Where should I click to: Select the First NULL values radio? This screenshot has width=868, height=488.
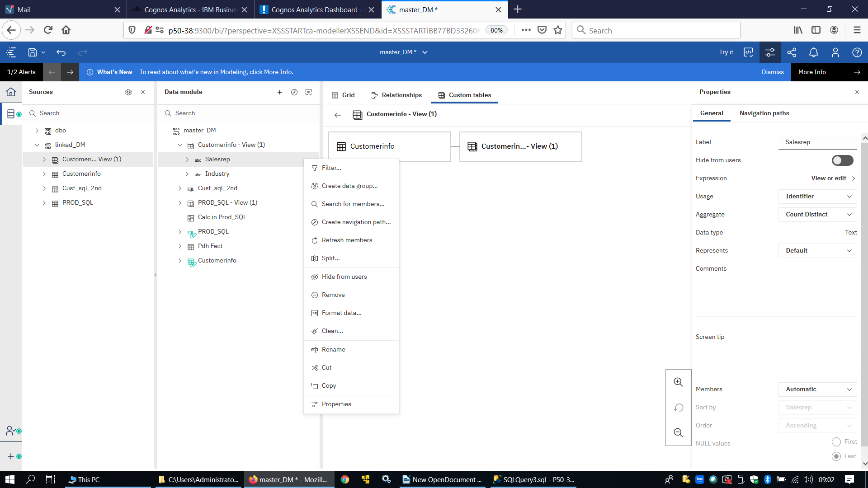836,442
